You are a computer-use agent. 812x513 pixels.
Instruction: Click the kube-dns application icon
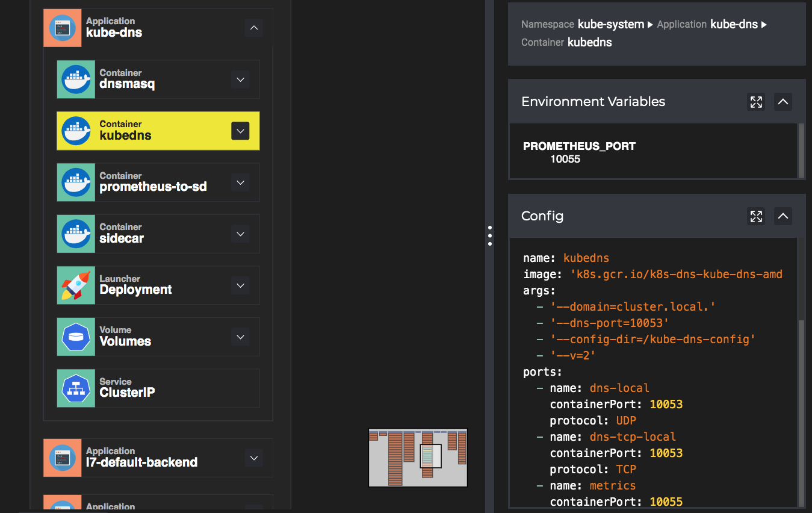point(63,28)
